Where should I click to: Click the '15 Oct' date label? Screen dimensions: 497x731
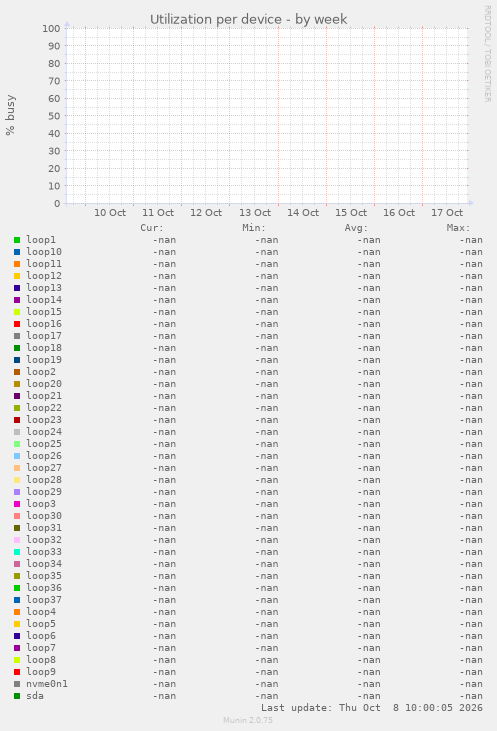(x=351, y=213)
